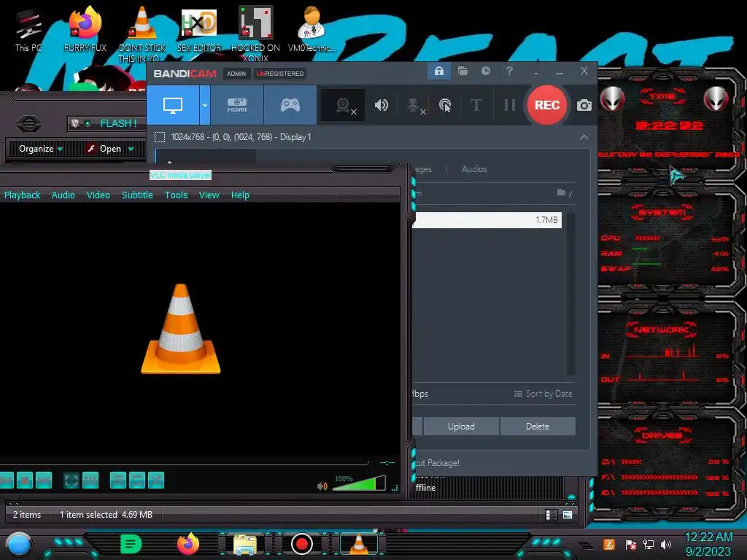Open VLC Help menu

240,195
